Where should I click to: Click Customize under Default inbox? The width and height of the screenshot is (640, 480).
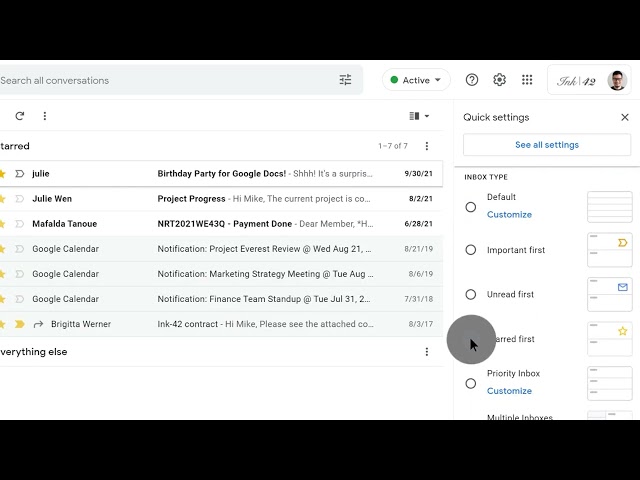[x=509, y=215]
